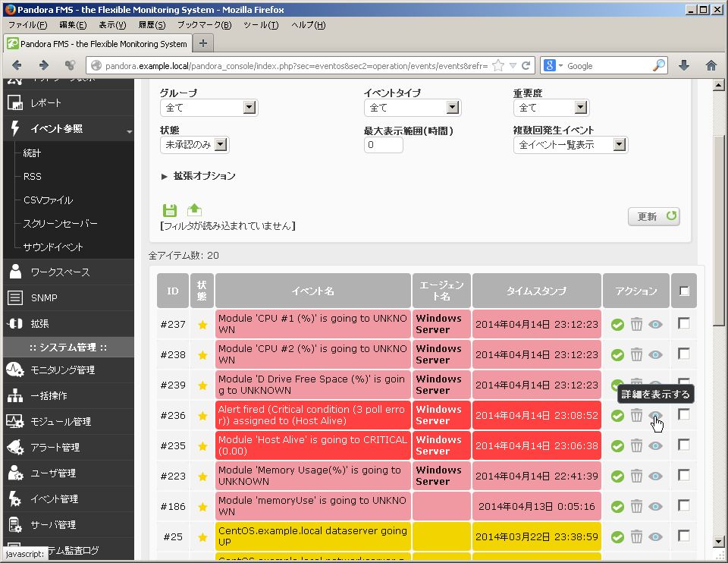Reload the page with refresh icon
Screen dimensions: 728x563
pos(526,65)
